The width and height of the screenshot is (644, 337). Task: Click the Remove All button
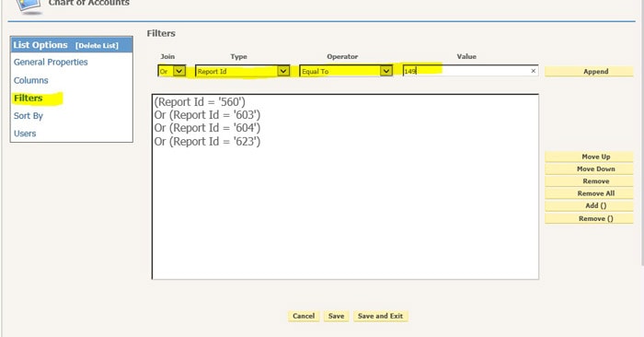(x=589, y=193)
